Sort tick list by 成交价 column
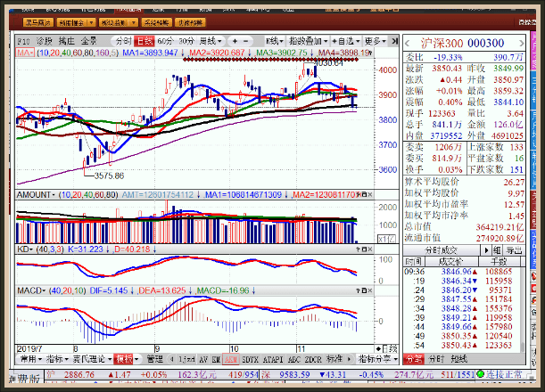This screenshot has height=392, width=545. tap(451, 261)
